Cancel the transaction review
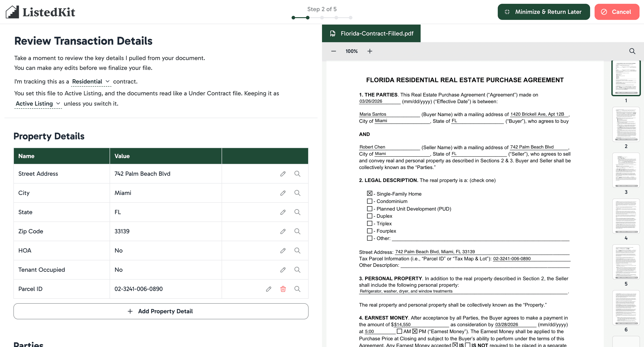The image size is (644, 347). pos(616,12)
